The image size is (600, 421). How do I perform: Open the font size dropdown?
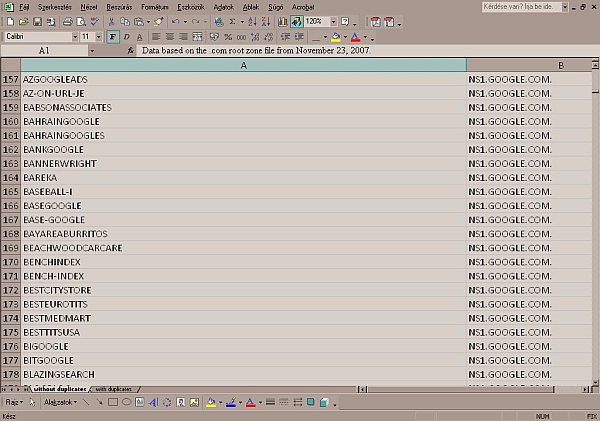click(x=99, y=37)
